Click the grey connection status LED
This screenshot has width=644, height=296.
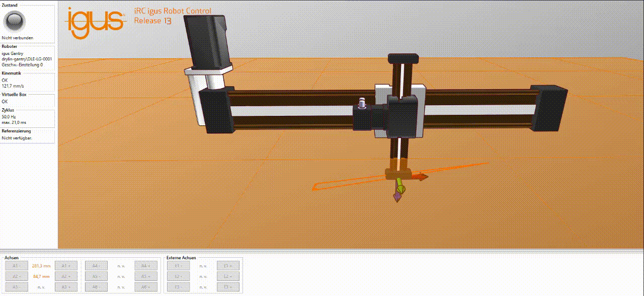[x=14, y=21]
